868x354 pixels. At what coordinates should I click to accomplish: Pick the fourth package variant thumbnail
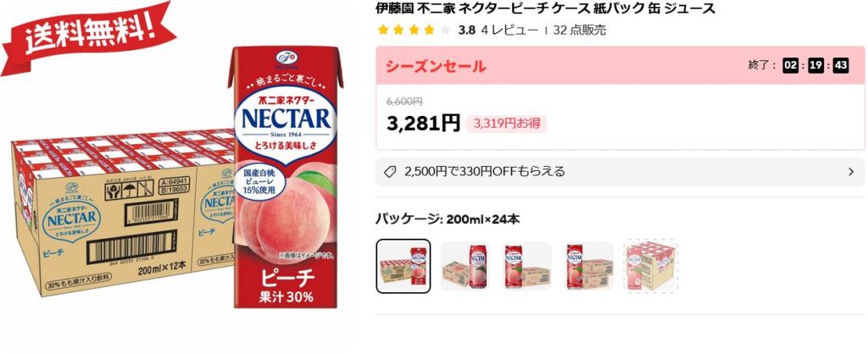click(587, 266)
